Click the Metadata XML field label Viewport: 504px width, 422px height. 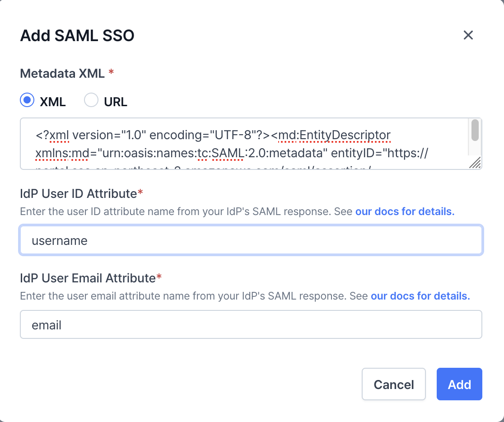click(63, 73)
